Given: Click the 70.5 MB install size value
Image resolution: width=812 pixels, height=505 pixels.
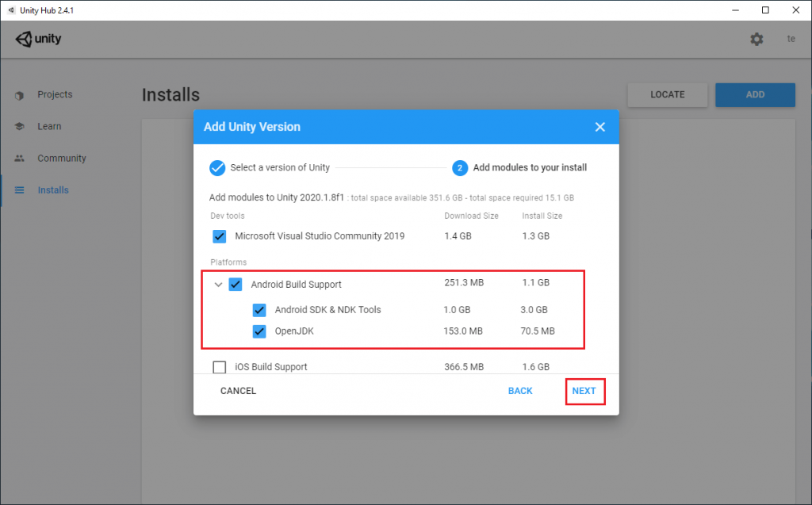Looking at the screenshot, I should click(538, 331).
